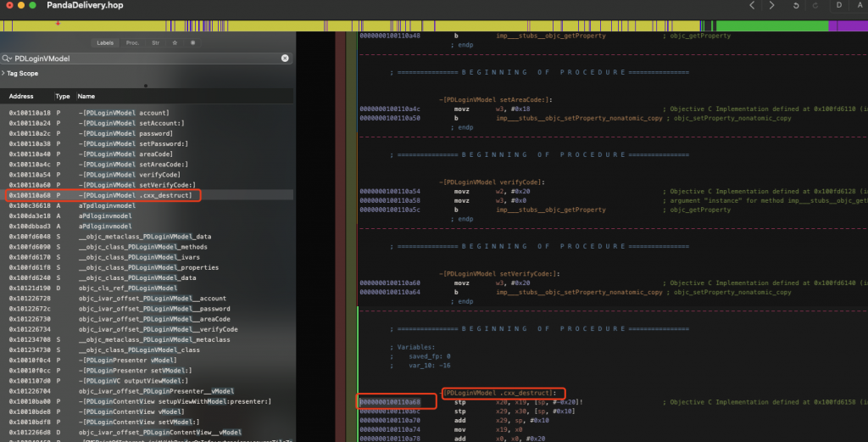Sort list by Name column header
This screenshot has width=868, height=442.
tap(86, 97)
